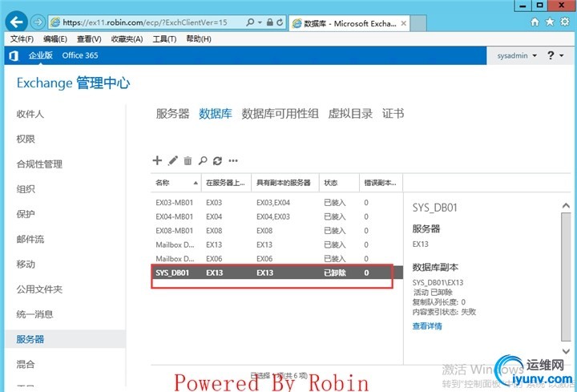Screen dimensions: 577x392
Task: Search databases with magnifier toolbar icon
Action: coord(203,160)
